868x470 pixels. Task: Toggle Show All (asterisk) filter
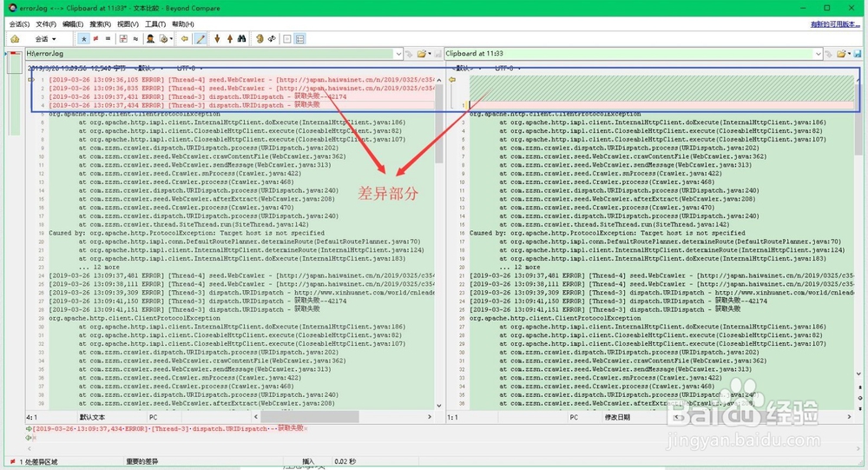(83, 39)
